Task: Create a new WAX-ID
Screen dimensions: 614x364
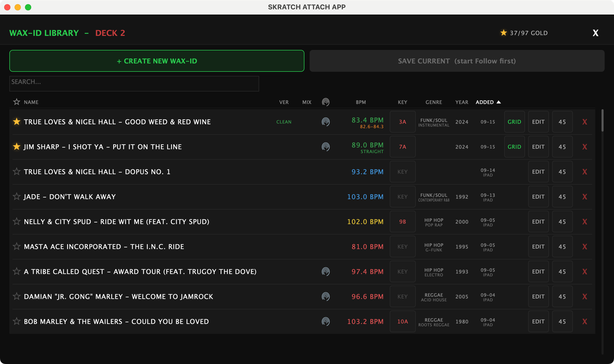Action: coord(157,61)
